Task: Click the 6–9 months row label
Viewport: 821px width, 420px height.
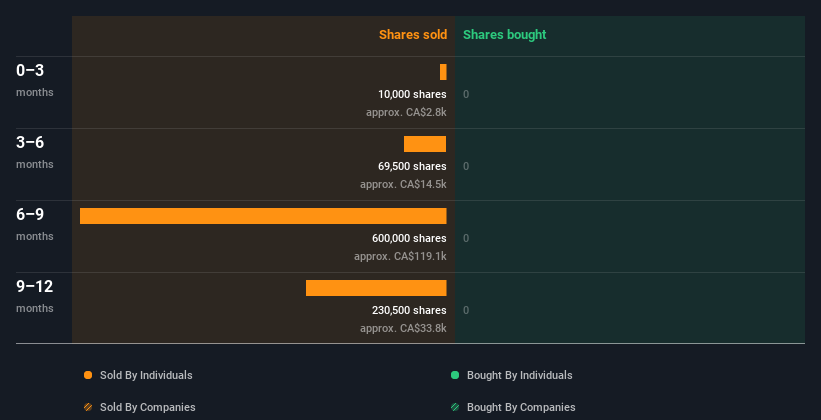Action: coord(35,224)
